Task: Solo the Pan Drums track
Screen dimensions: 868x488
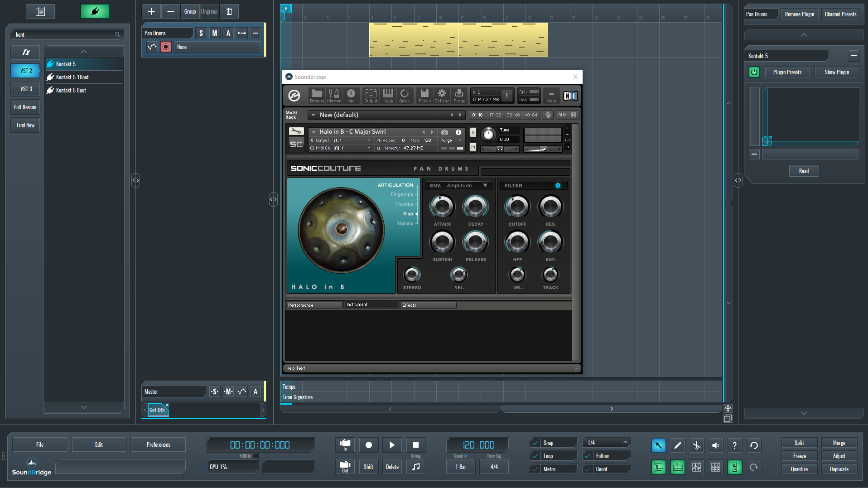Action: [201, 33]
